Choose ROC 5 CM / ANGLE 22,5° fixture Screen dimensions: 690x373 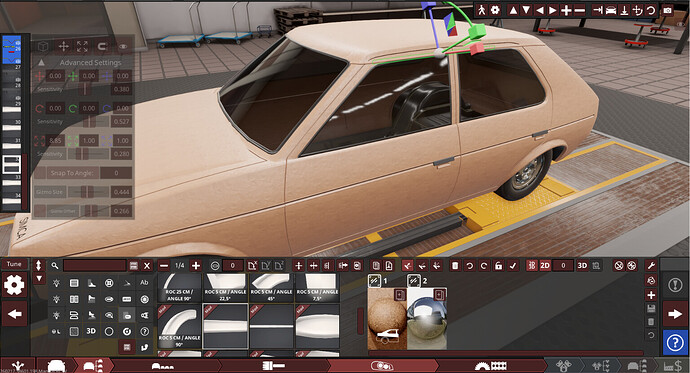pyautogui.click(x=225, y=288)
